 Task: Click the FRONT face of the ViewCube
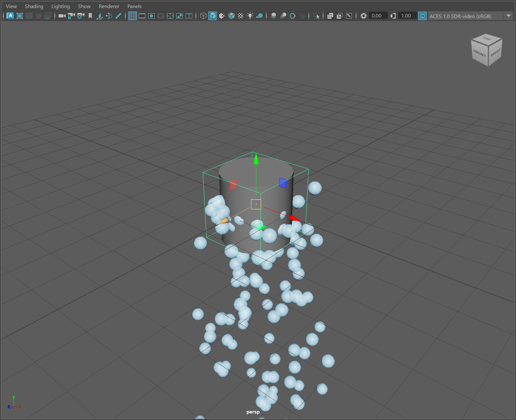click(479, 53)
